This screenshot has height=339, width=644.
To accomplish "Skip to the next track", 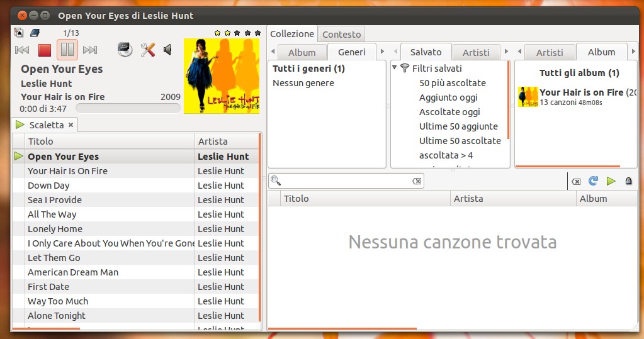I will point(90,50).
